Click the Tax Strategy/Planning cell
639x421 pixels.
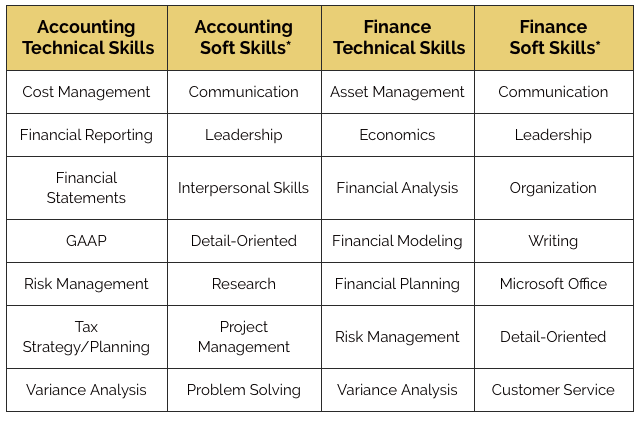(x=87, y=337)
